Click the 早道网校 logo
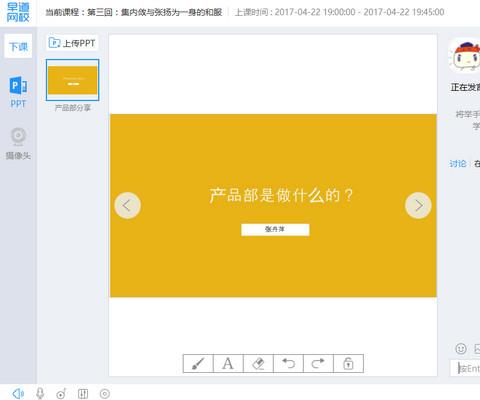Screen dimensions: 480x400 coord(18,13)
